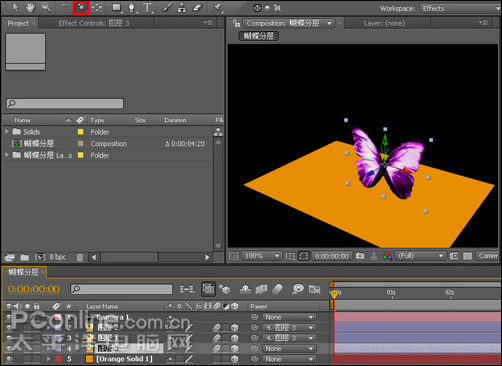Open the 100% magnification dropdown
502x366 pixels.
pos(262,256)
